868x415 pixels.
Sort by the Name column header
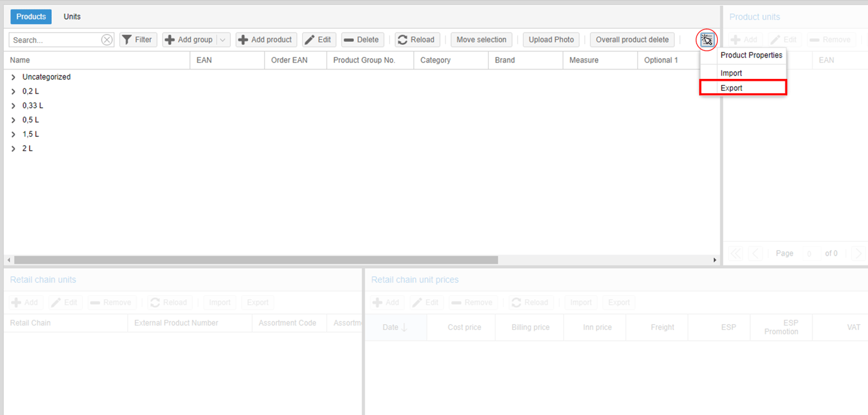[97, 60]
